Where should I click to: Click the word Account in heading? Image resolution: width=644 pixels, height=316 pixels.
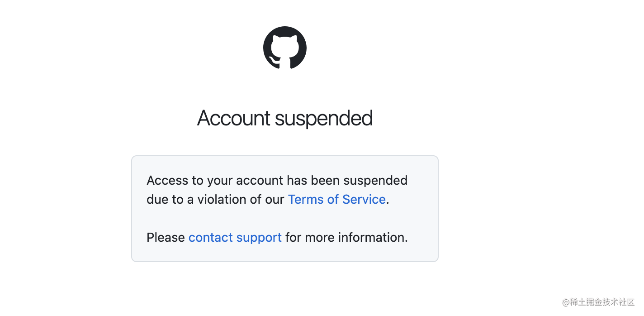pos(234,118)
